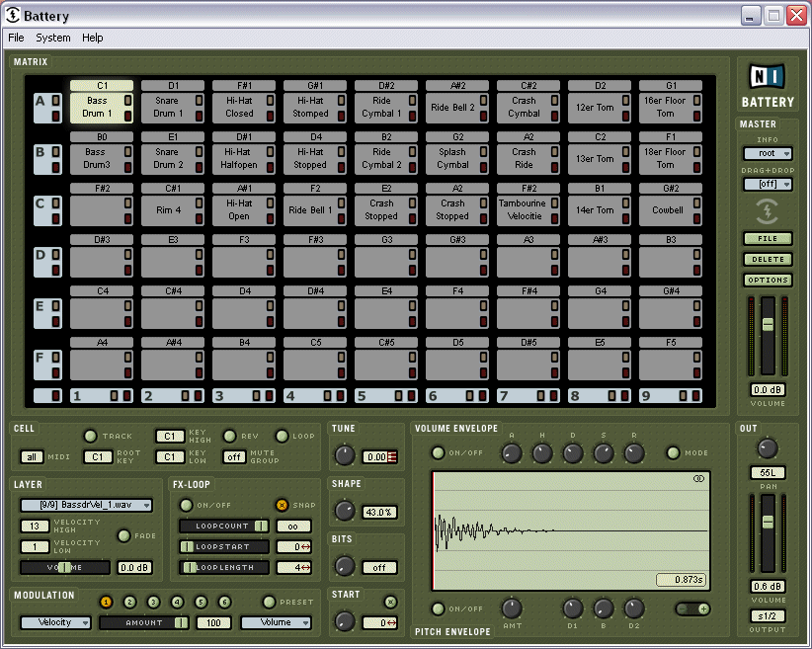Click the snap icon in the Start section
This screenshot has width=812, height=649.
pos(391,602)
